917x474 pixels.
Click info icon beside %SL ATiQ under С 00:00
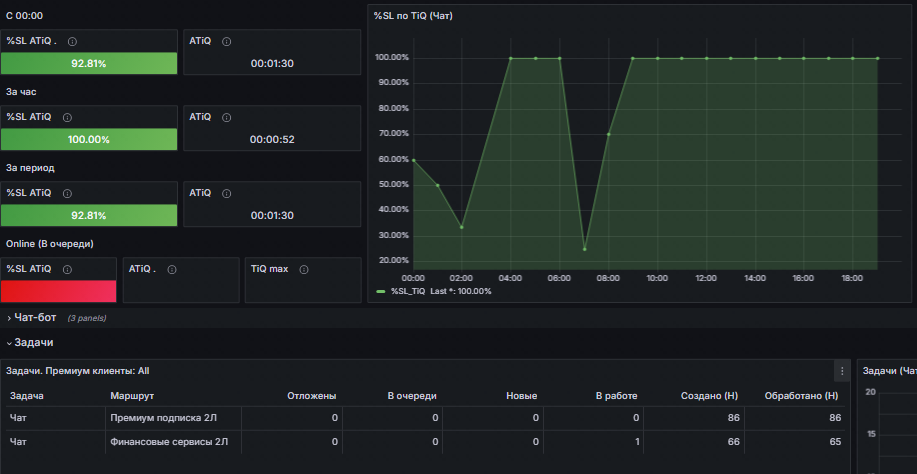[x=73, y=41]
